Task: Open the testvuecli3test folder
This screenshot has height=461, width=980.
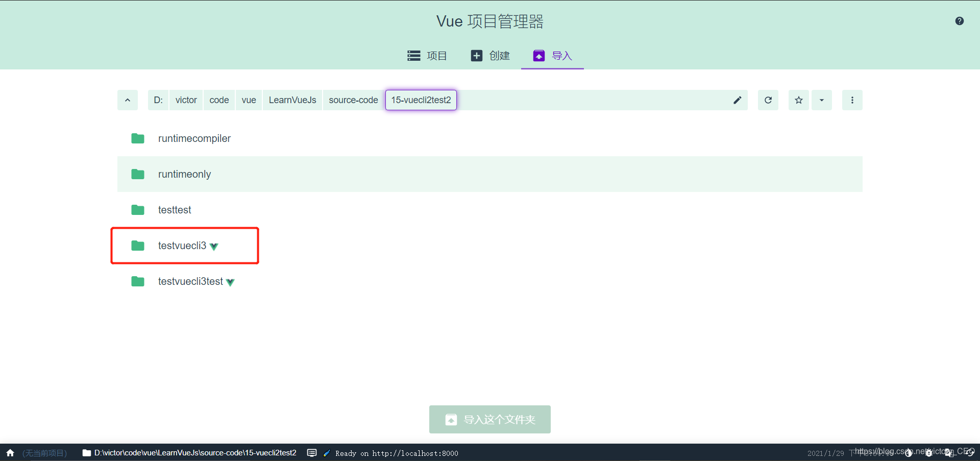Action: pos(490,281)
